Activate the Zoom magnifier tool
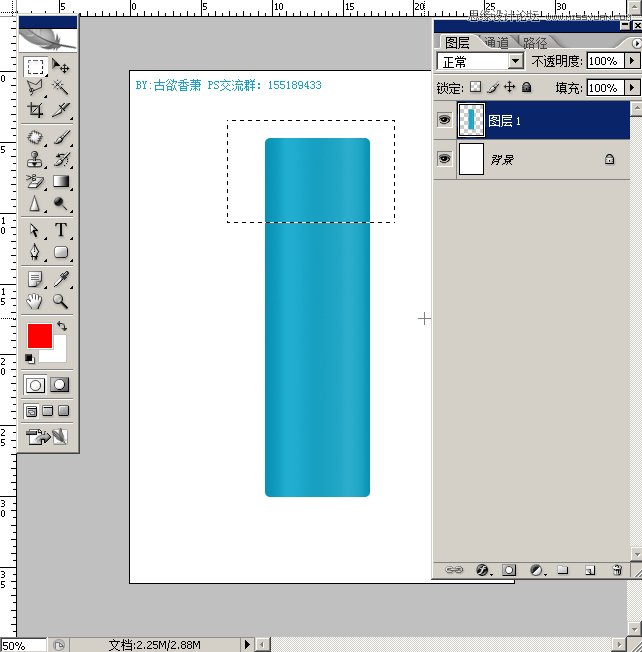 61,300
